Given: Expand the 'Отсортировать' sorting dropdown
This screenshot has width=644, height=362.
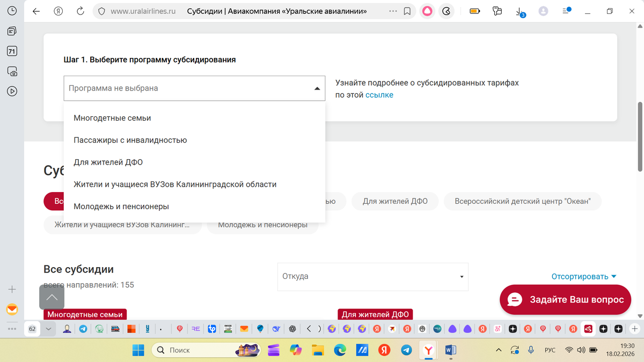Looking at the screenshot, I should point(583,276).
